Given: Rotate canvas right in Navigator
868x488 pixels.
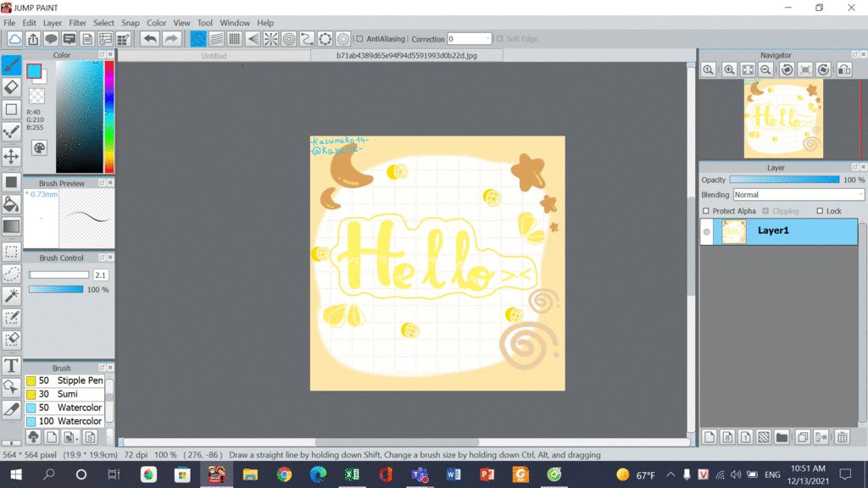Looking at the screenshot, I should click(823, 69).
